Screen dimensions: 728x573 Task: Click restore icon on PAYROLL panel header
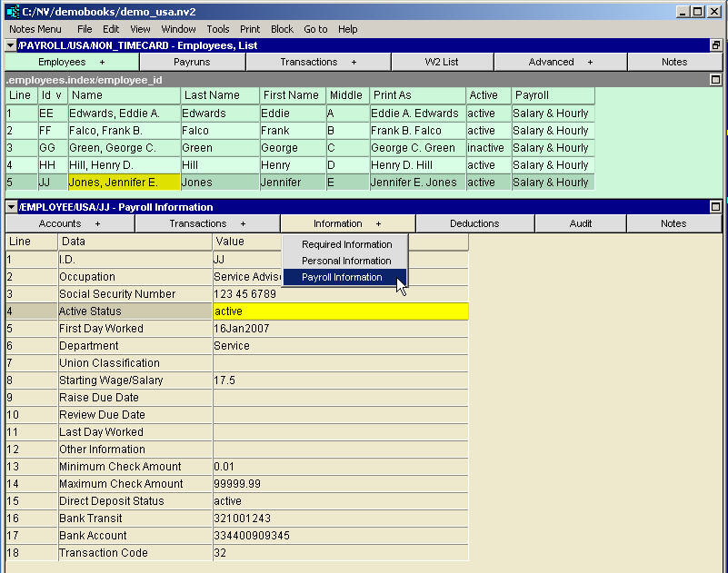pyautogui.click(x=715, y=45)
